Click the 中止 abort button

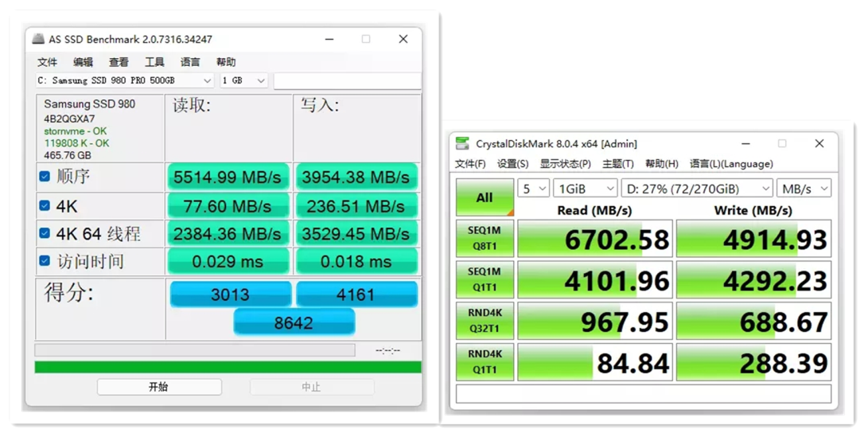312,387
